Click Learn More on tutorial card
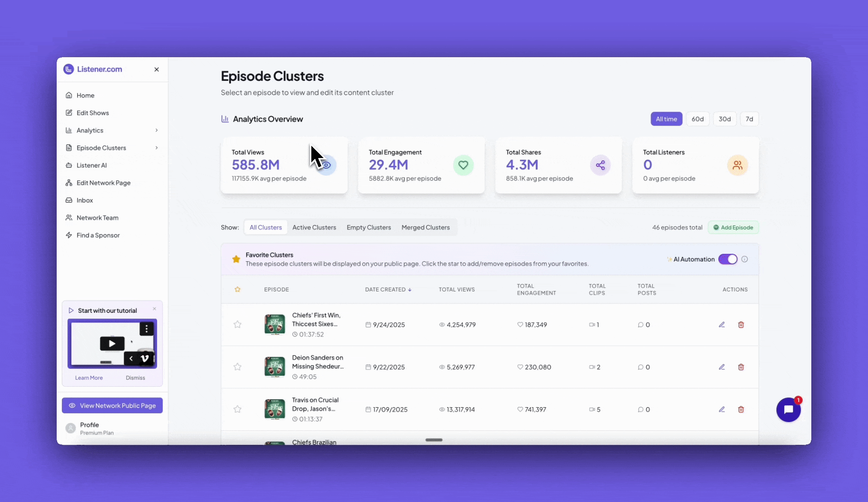Screen dimensions: 868x502 click(89, 378)
